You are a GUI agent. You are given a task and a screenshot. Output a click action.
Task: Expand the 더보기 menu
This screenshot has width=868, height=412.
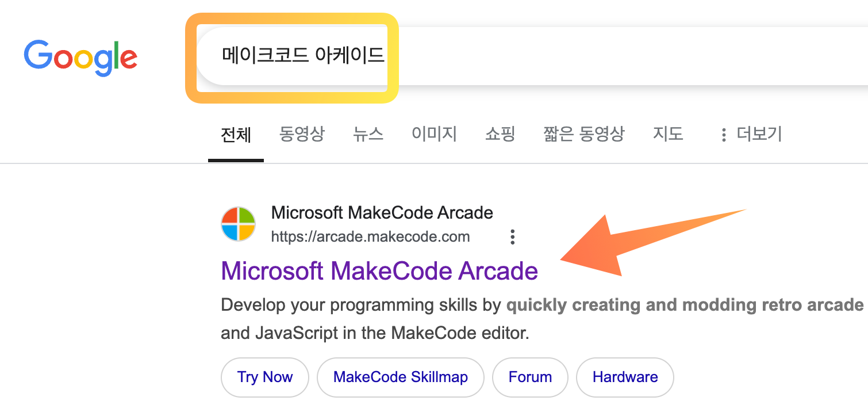[751, 135]
